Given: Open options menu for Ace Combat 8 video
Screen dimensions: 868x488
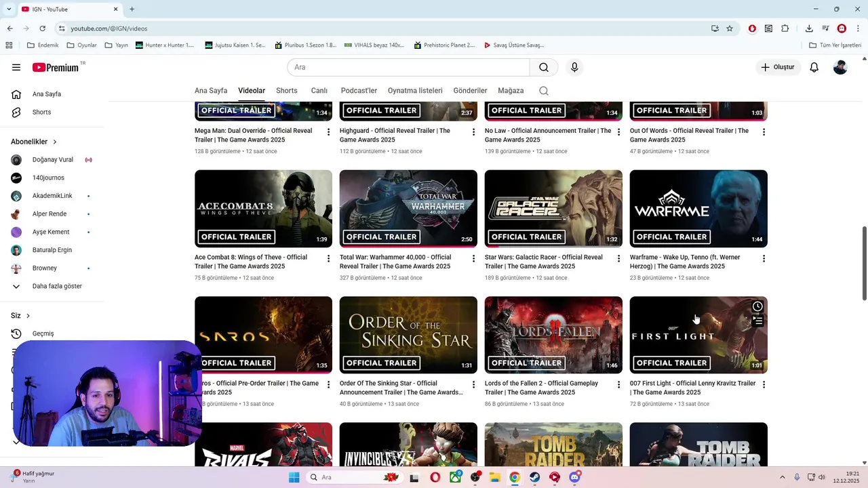Looking at the screenshot, I should pos(329,258).
